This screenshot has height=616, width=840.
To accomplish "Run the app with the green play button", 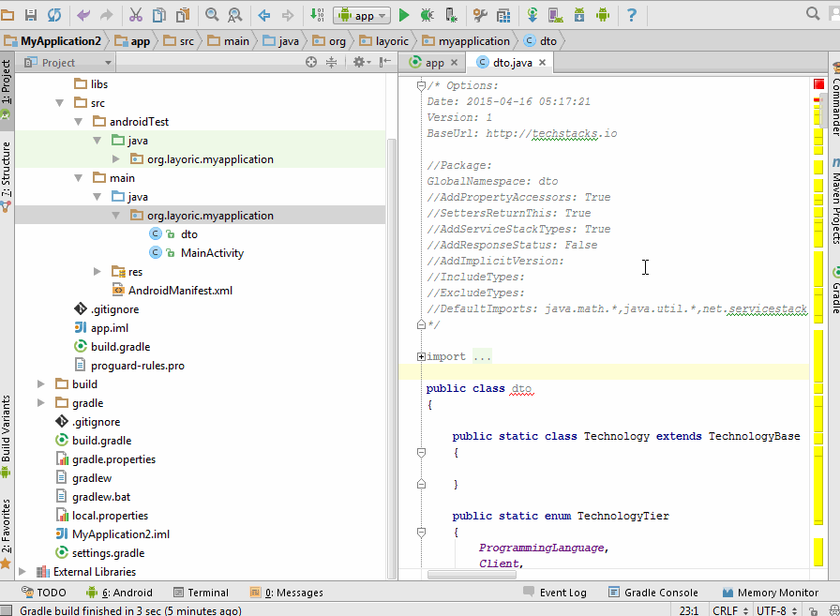I will click(404, 15).
